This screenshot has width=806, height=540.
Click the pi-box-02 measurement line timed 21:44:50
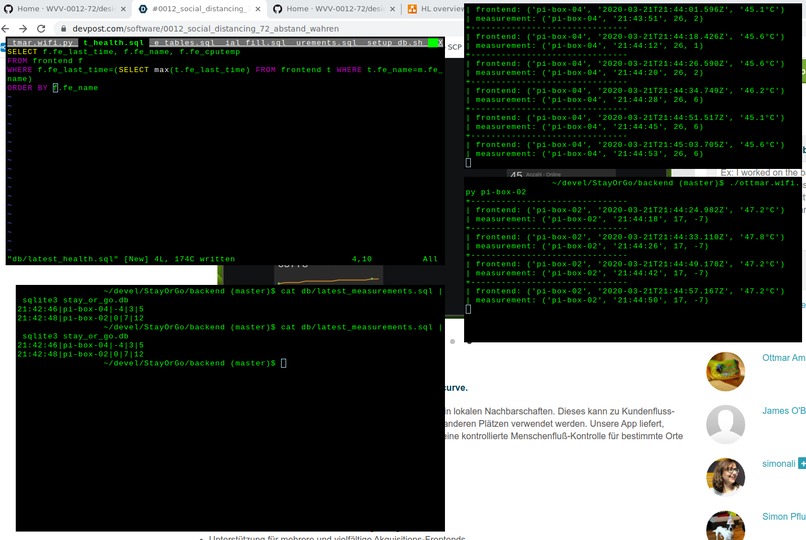coord(591,301)
